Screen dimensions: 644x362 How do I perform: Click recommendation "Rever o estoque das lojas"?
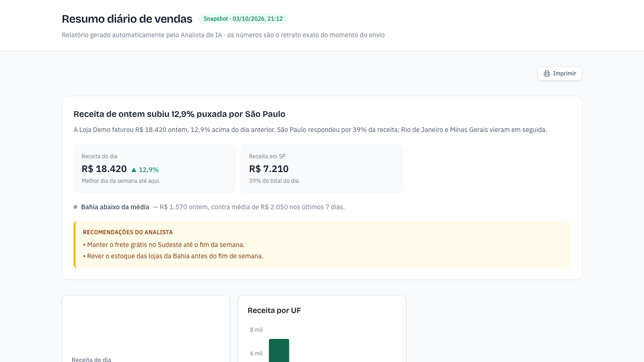pyautogui.click(x=173, y=256)
